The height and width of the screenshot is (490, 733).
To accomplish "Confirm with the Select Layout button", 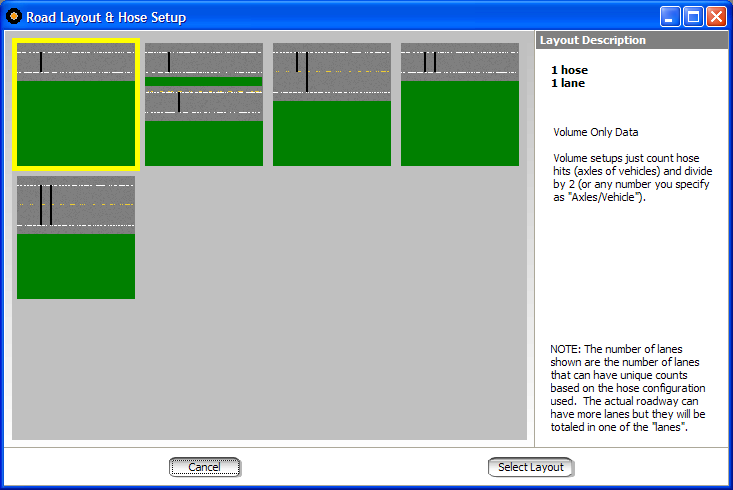I will pos(531,467).
